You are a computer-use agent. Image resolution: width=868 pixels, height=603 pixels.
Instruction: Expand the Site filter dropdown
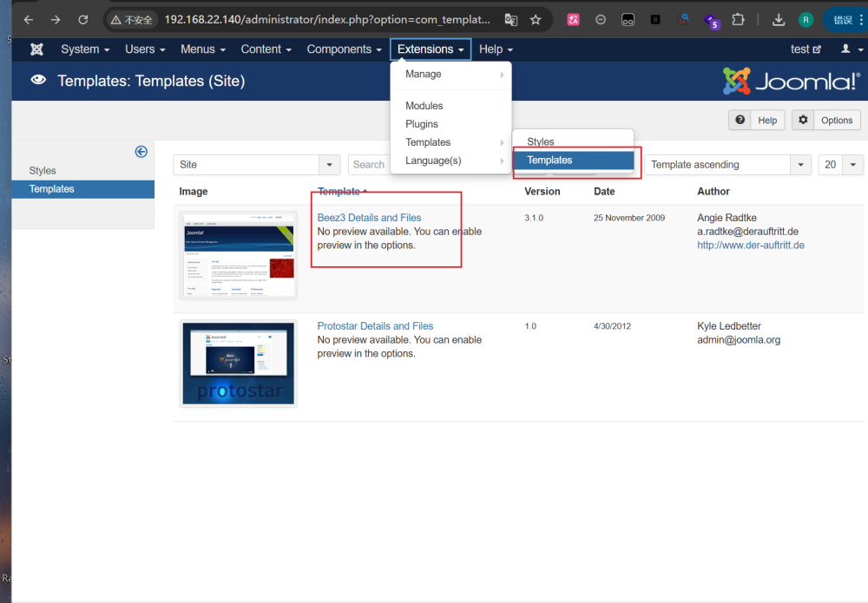point(329,165)
